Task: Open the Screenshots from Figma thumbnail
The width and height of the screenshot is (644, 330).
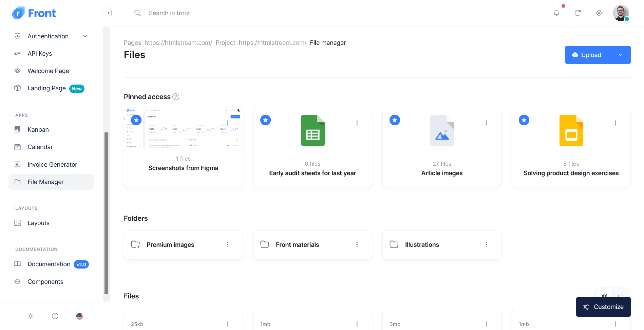Action: pyautogui.click(x=183, y=128)
